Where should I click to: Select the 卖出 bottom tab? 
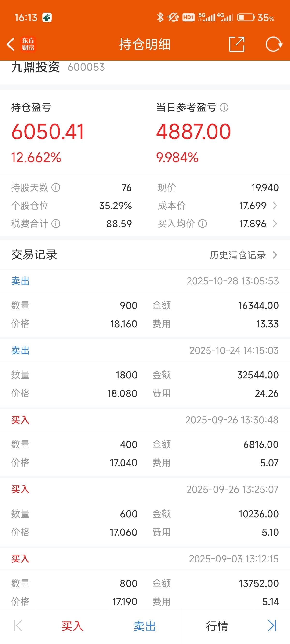pyautogui.click(x=145, y=626)
